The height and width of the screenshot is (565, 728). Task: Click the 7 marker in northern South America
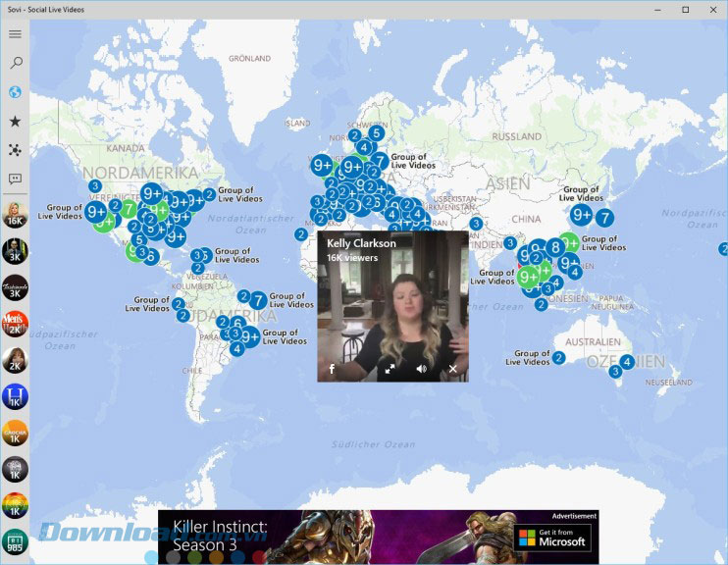pyautogui.click(x=258, y=300)
